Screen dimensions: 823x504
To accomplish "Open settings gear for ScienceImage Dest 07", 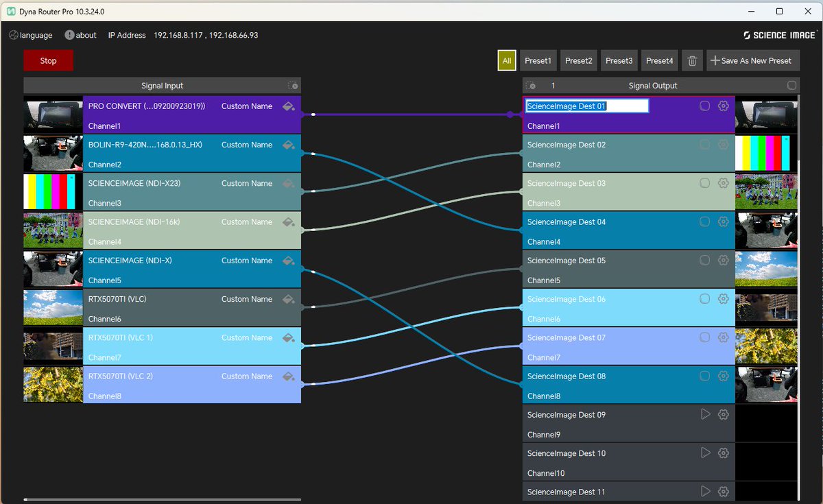I will point(723,337).
